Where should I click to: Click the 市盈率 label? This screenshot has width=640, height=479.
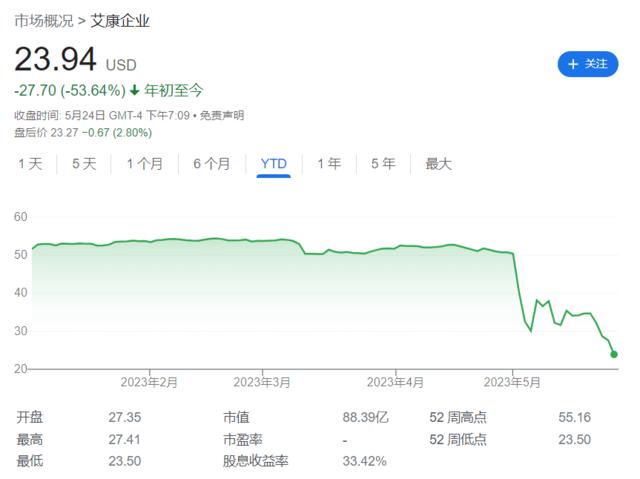(242, 440)
